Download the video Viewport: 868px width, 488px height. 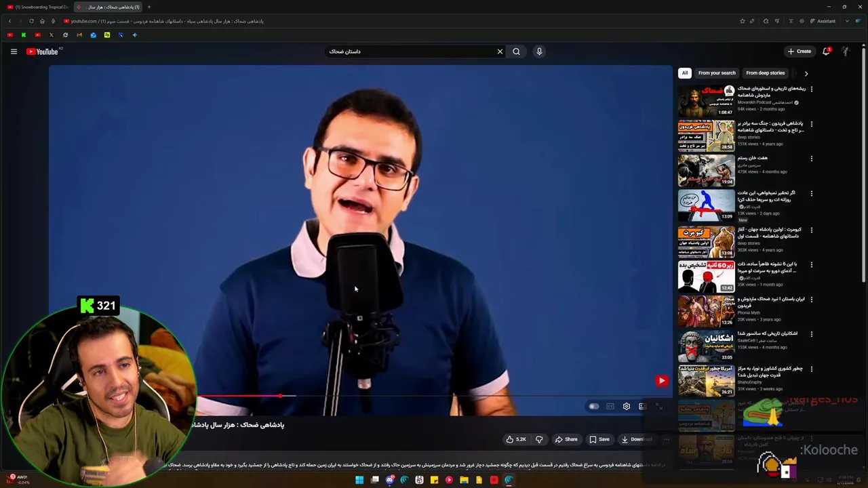click(x=637, y=439)
